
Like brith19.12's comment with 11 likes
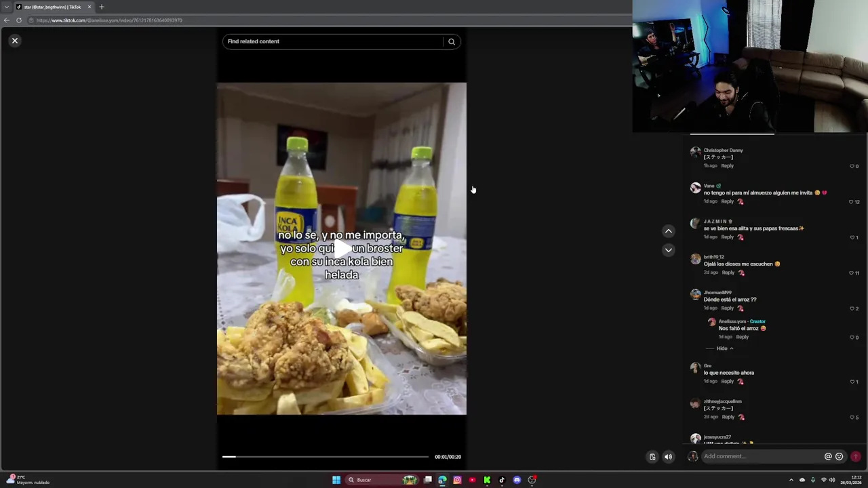[x=851, y=273]
